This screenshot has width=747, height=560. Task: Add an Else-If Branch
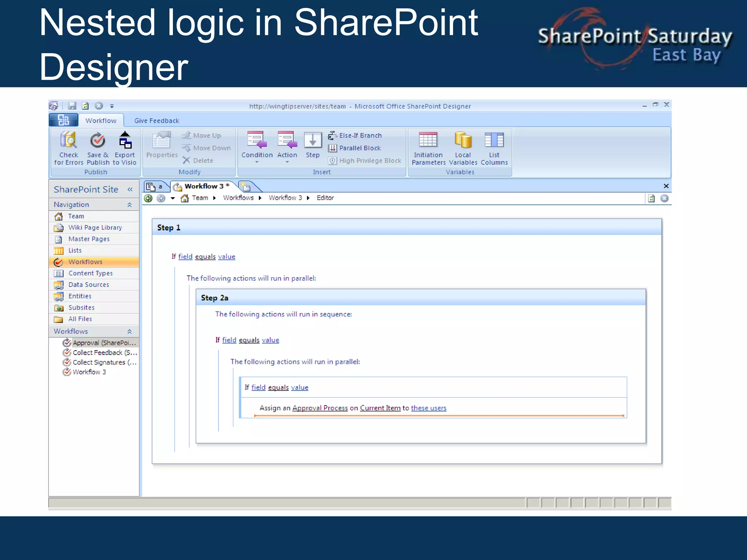pyautogui.click(x=360, y=136)
